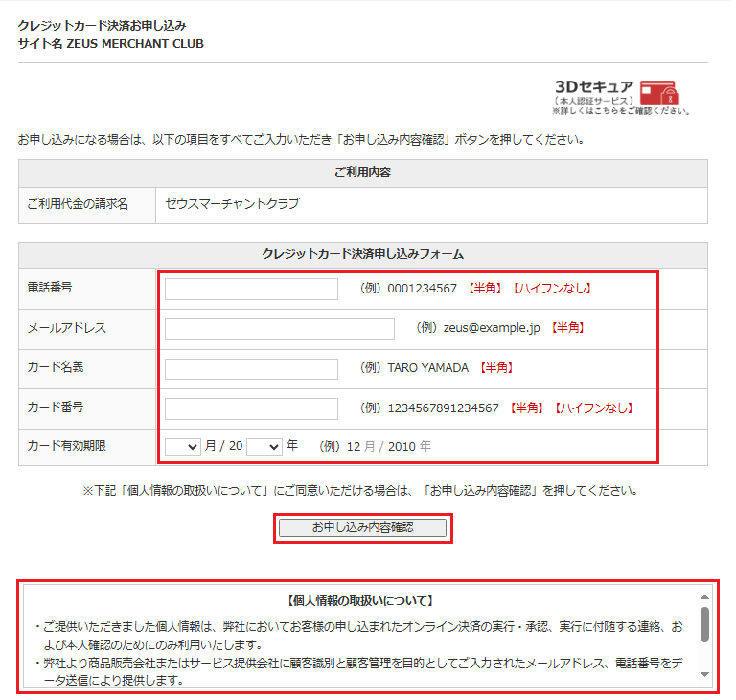736x700 pixels.
Task: Click the scroll up arrow in privacy box
Action: (x=704, y=597)
